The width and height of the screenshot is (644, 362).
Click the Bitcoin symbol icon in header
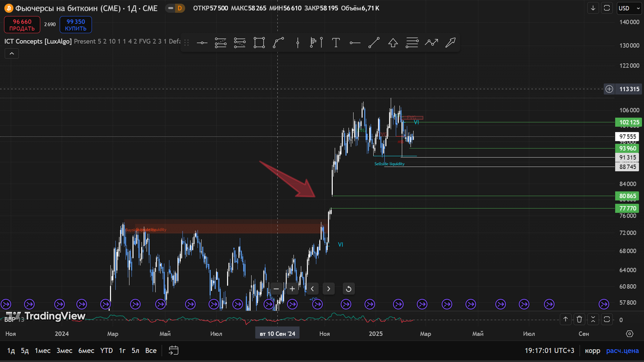[x=8, y=8]
